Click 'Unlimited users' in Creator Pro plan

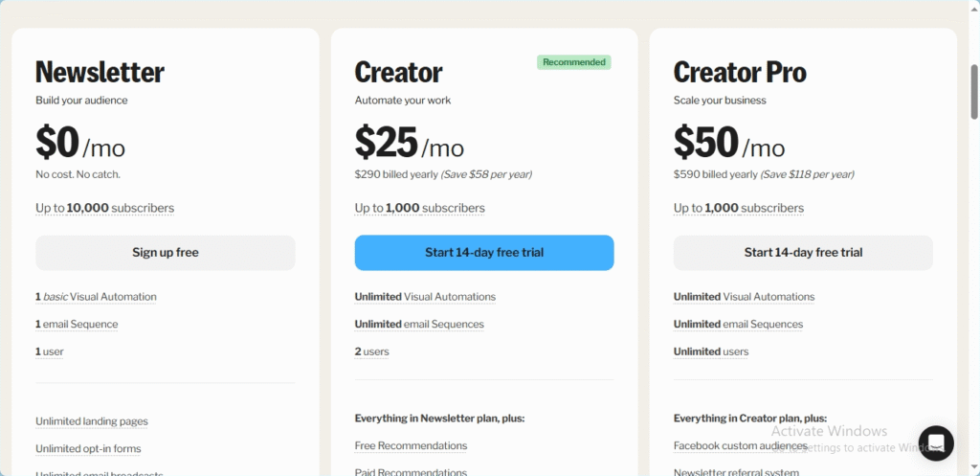click(x=711, y=351)
